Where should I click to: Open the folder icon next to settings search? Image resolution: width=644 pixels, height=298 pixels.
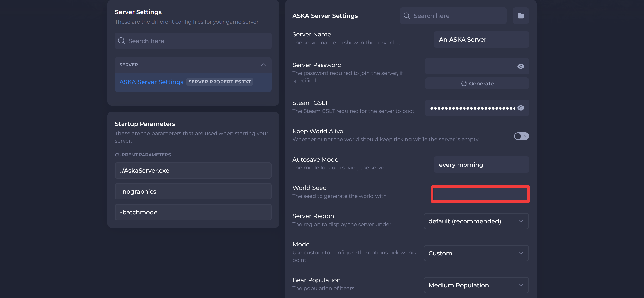click(x=521, y=16)
